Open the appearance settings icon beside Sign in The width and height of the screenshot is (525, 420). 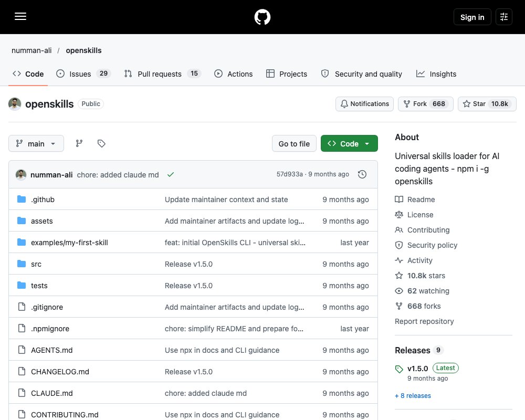click(x=503, y=17)
